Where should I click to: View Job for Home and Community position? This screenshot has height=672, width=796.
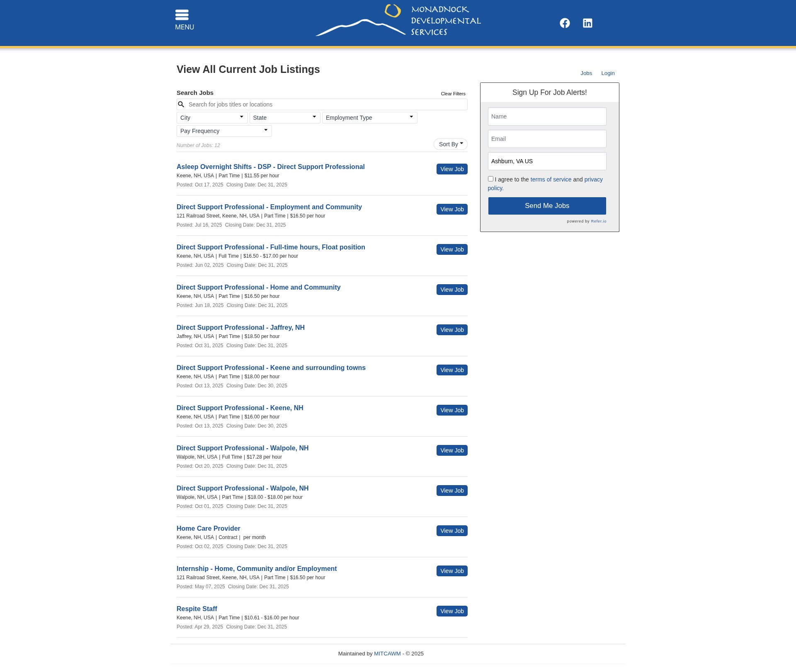pos(452,290)
